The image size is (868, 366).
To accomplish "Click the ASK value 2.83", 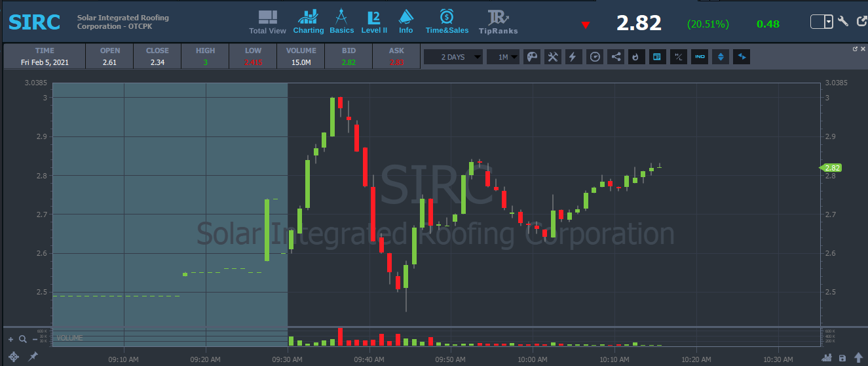I will pos(396,62).
